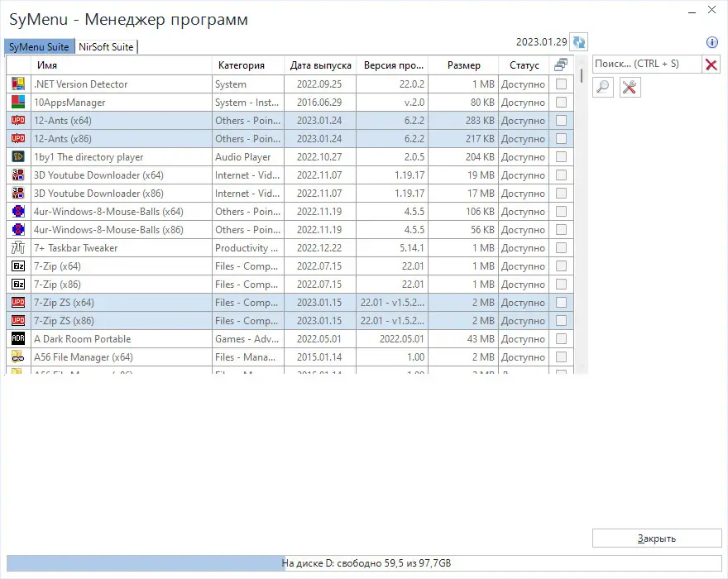Click the 2023.01.29 suite date label
728x579 pixels.
pyautogui.click(x=541, y=42)
